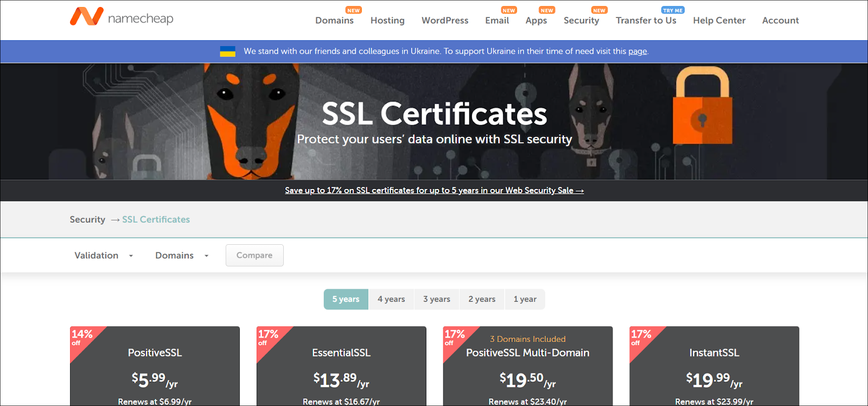Viewport: 868px width, 406px height.
Task: Follow the Ukraine support 'page' link
Action: [637, 52]
